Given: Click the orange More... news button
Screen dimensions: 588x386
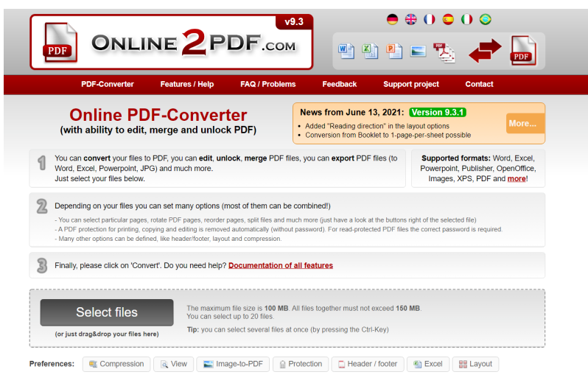Looking at the screenshot, I should [x=525, y=123].
